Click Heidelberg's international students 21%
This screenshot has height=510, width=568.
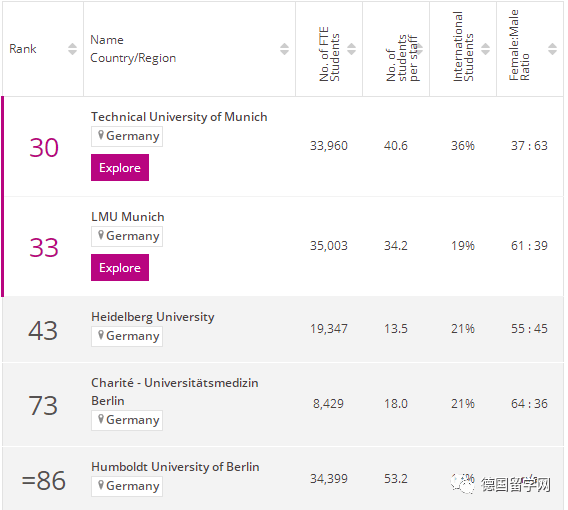click(463, 329)
